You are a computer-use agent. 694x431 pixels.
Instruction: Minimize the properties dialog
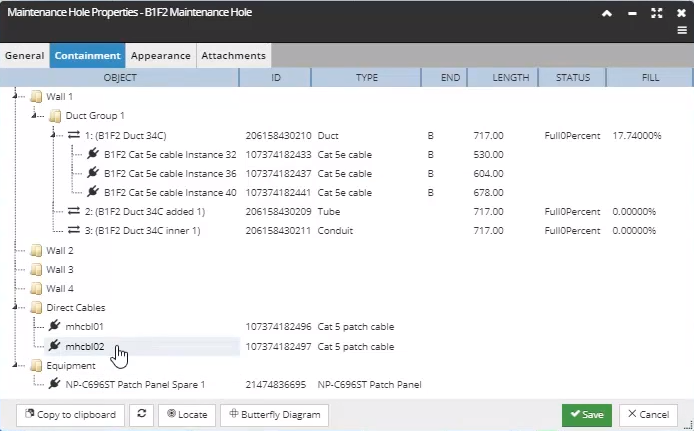coord(632,14)
